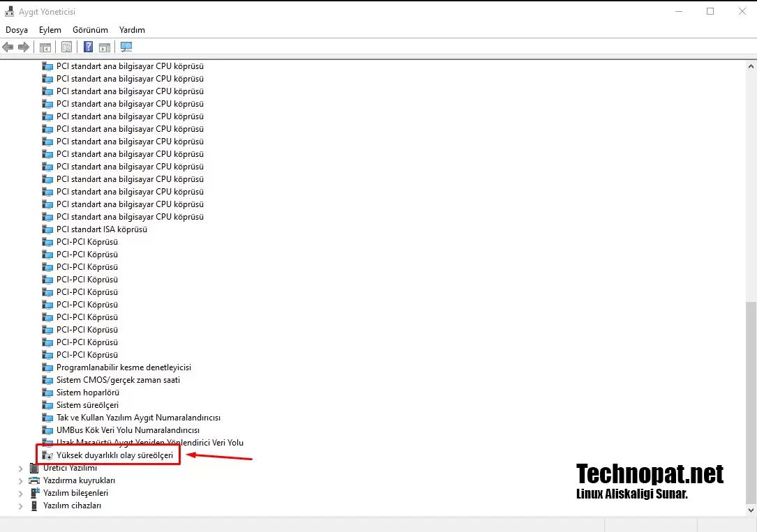Select the Sistem süreölçeri device

pos(87,405)
